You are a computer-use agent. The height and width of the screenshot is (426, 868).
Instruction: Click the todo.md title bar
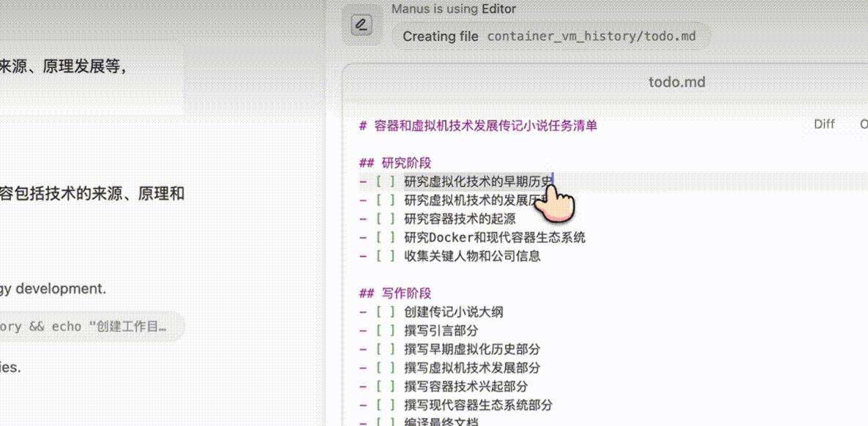pos(677,82)
